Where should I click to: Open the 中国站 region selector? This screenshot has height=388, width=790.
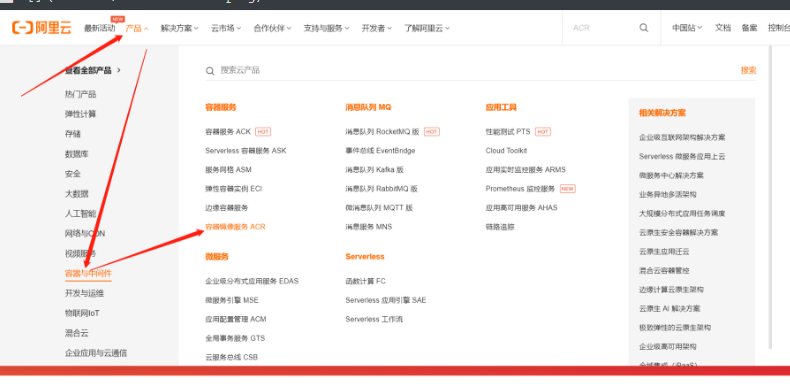coord(687,28)
